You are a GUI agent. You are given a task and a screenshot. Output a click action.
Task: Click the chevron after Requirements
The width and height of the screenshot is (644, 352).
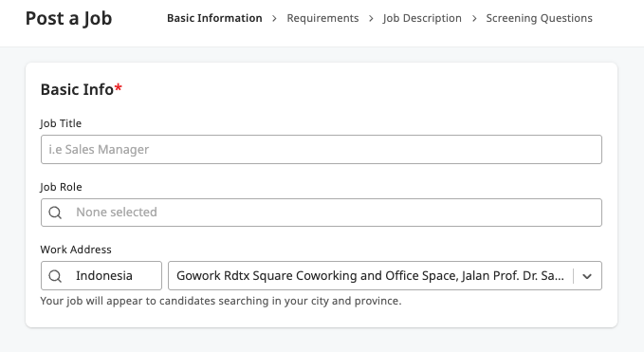click(371, 18)
